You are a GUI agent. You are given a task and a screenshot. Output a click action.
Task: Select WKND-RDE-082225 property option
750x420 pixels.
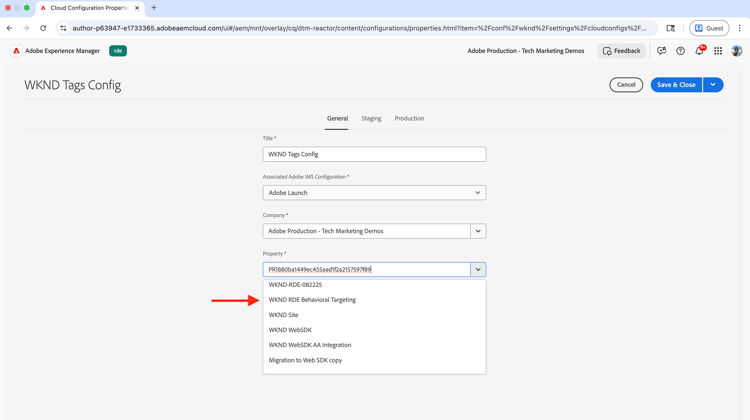(x=374, y=285)
